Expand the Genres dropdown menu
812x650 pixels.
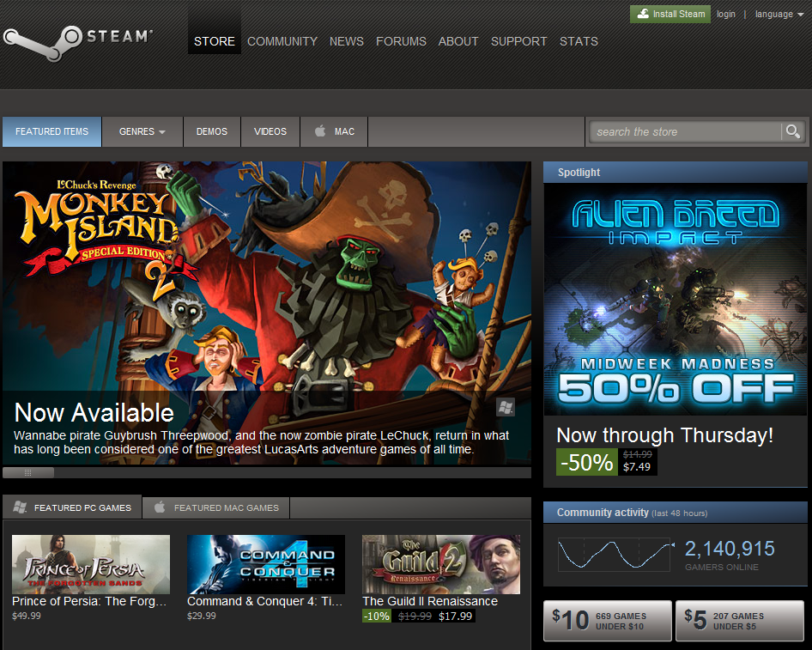(142, 131)
